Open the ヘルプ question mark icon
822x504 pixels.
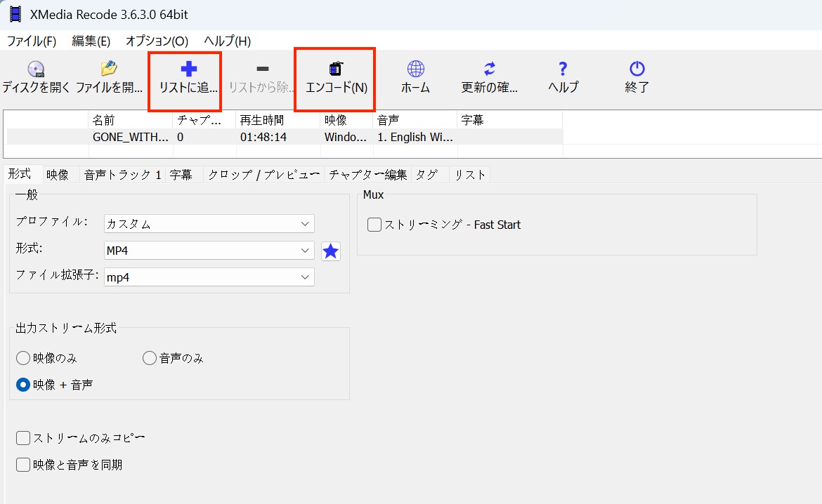563,69
